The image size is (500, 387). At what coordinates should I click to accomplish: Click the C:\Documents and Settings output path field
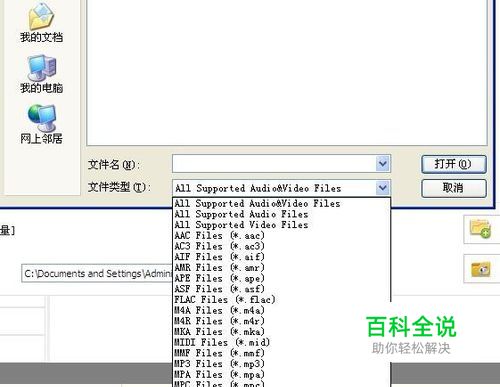click(97, 273)
